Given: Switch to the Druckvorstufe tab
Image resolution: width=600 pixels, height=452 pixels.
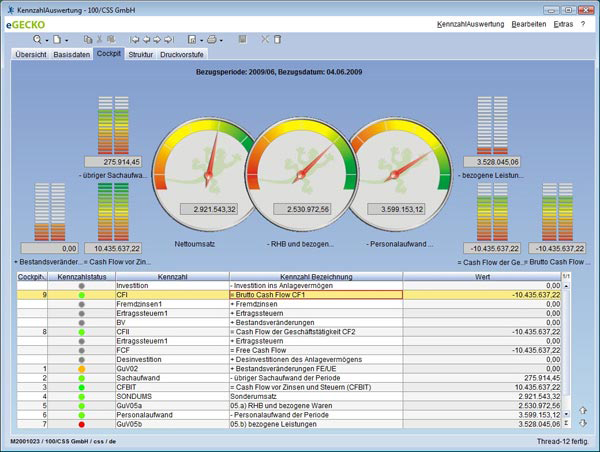Looking at the screenshot, I should [184, 55].
